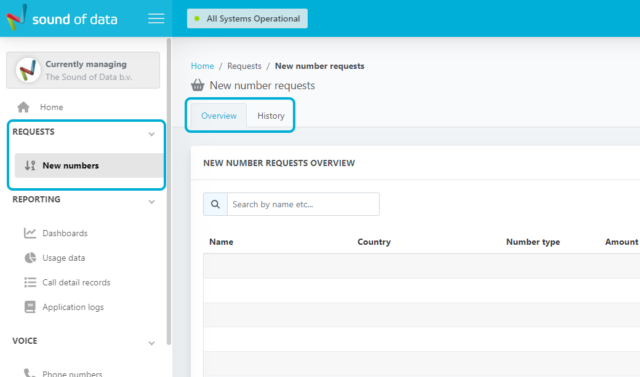Follow the Requests breadcrumb
Image resolution: width=640 pixels, height=377 pixels.
pyautogui.click(x=244, y=66)
